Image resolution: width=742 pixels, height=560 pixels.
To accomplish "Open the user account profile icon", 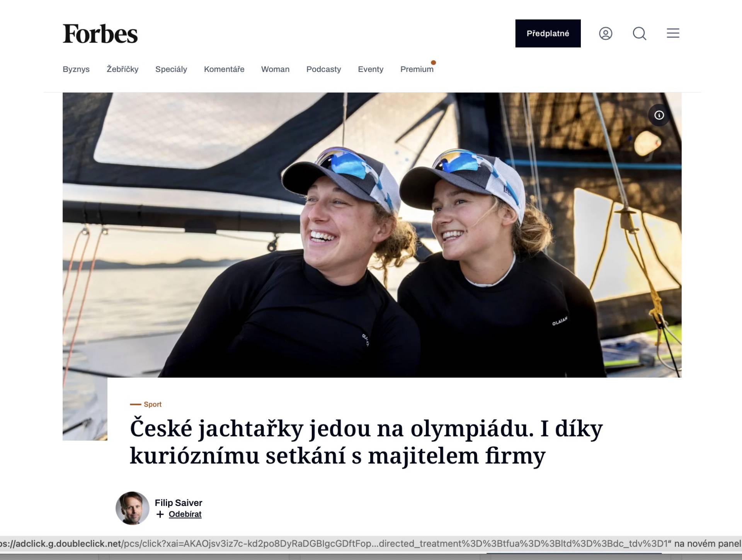I will (606, 34).
